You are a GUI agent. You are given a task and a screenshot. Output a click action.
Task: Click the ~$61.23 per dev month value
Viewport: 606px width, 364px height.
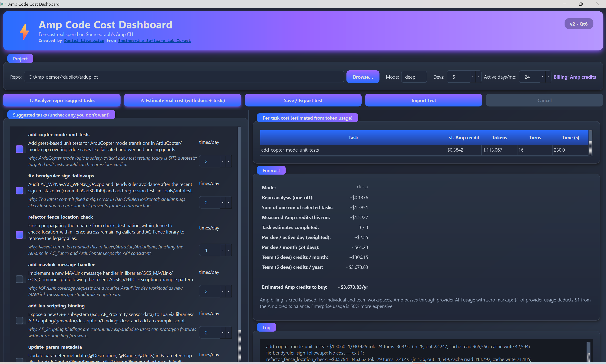coord(360,247)
